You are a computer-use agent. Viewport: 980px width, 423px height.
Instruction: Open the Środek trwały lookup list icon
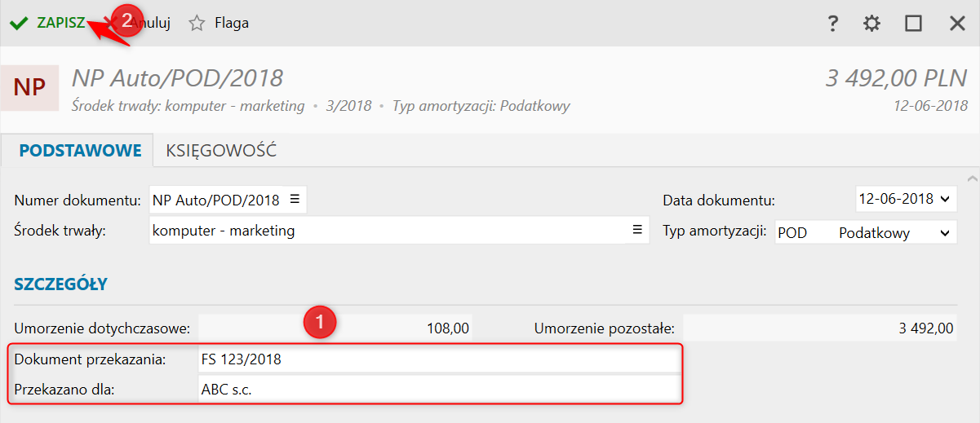[x=637, y=230]
